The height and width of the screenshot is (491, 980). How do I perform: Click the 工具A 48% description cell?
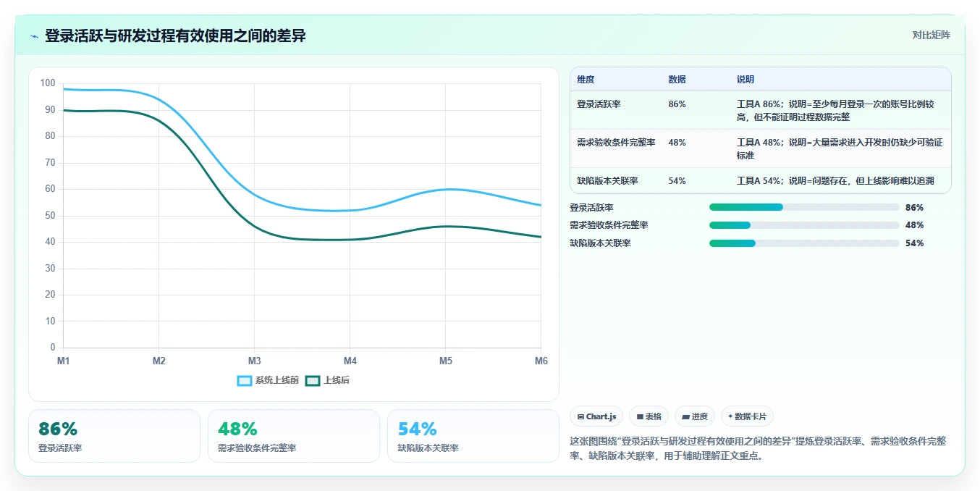840,148
